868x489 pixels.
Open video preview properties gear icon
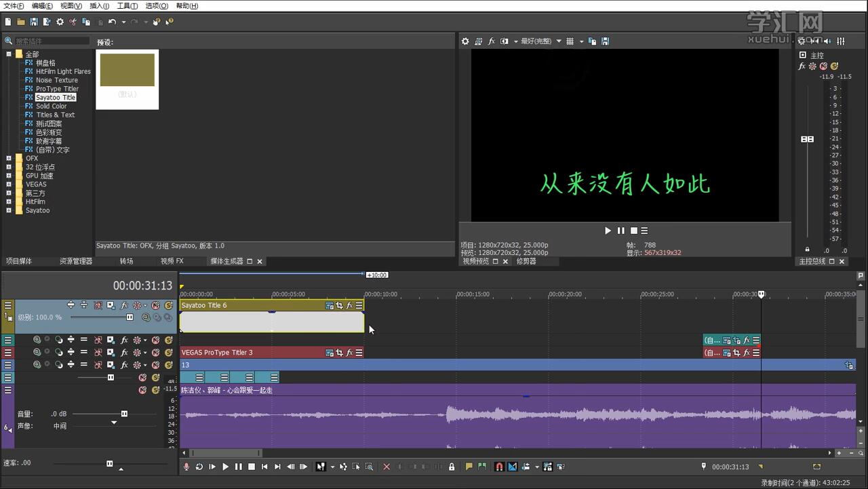tap(465, 41)
